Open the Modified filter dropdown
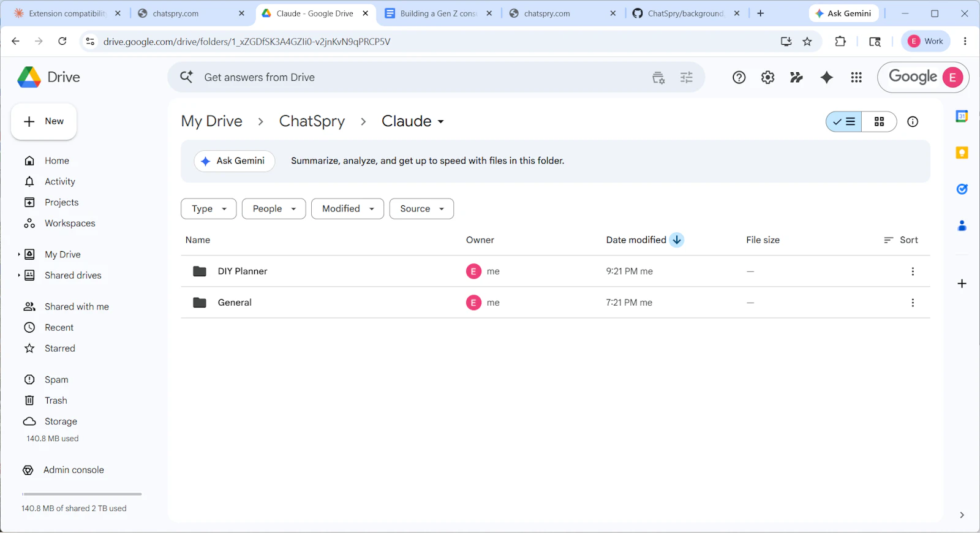980x533 pixels. pyautogui.click(x=347, y=209)
